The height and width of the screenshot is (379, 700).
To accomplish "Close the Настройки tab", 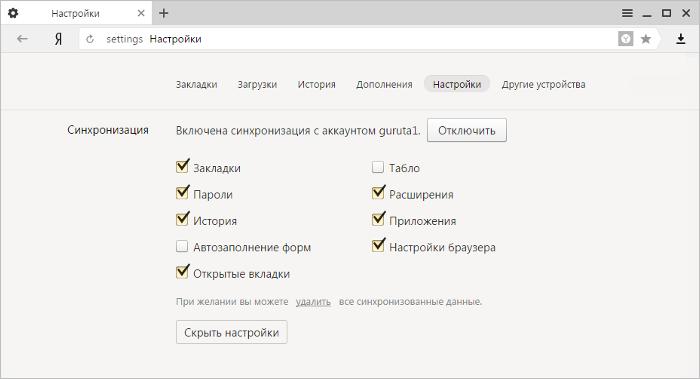I will (141, 13).
